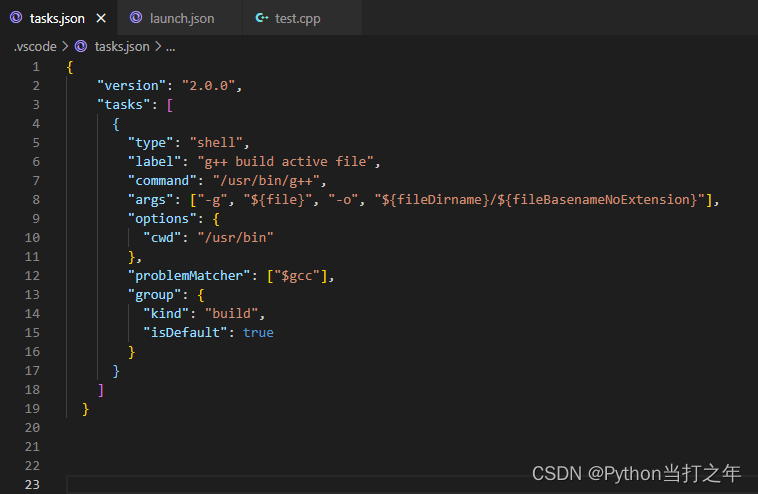Click .vscode folder in breadcrumb
758x494 pixels.
(x=35, y=46)
